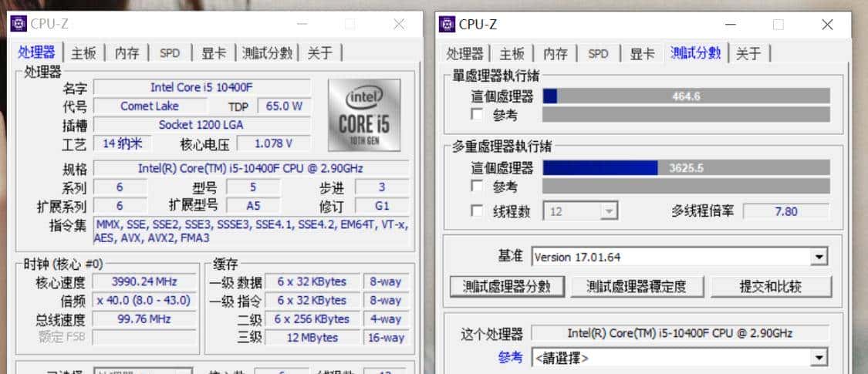Open 显卡 tab in left window
The image size is (868, 374).
pos(214,53)
